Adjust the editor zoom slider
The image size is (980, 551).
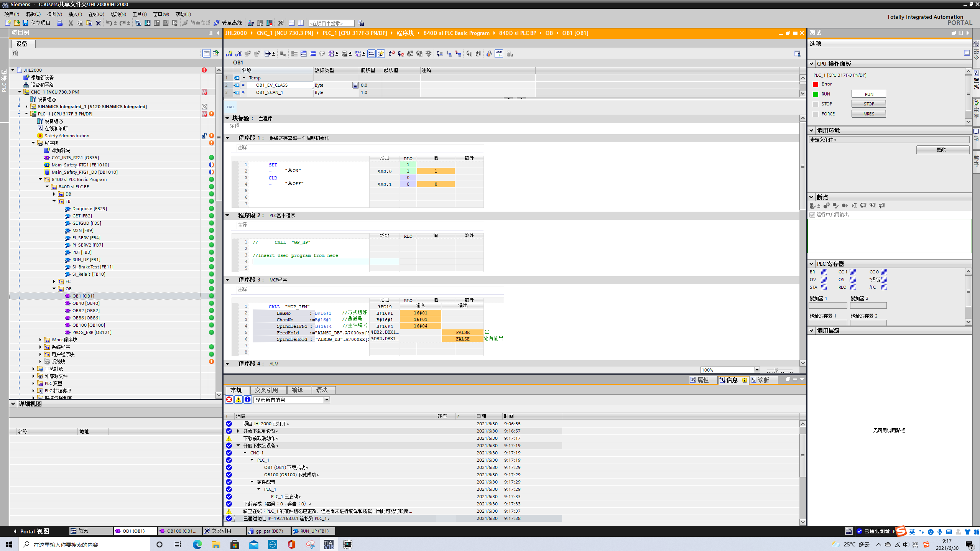[x=776, y=370]
